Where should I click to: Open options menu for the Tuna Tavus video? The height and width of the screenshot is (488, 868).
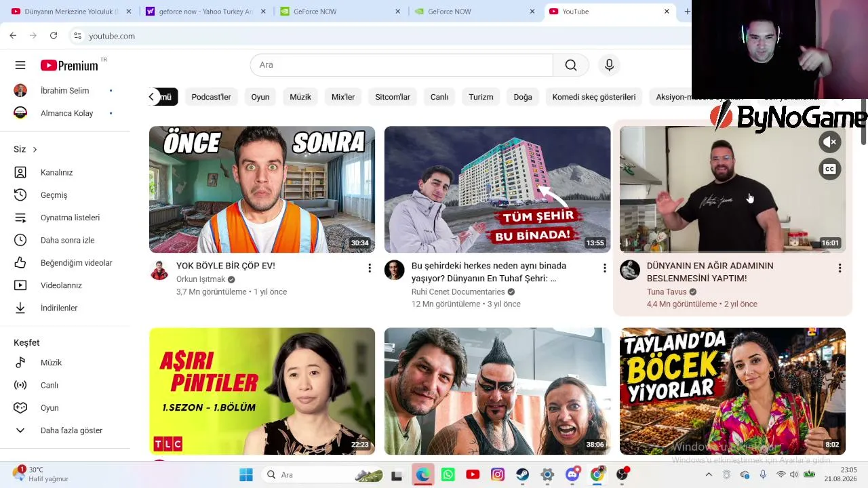click(840, 268)
